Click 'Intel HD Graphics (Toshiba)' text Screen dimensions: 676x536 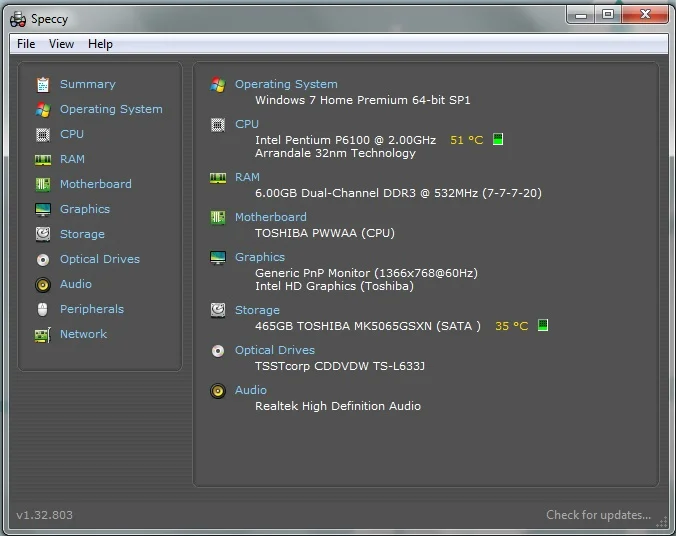[334, 286]
